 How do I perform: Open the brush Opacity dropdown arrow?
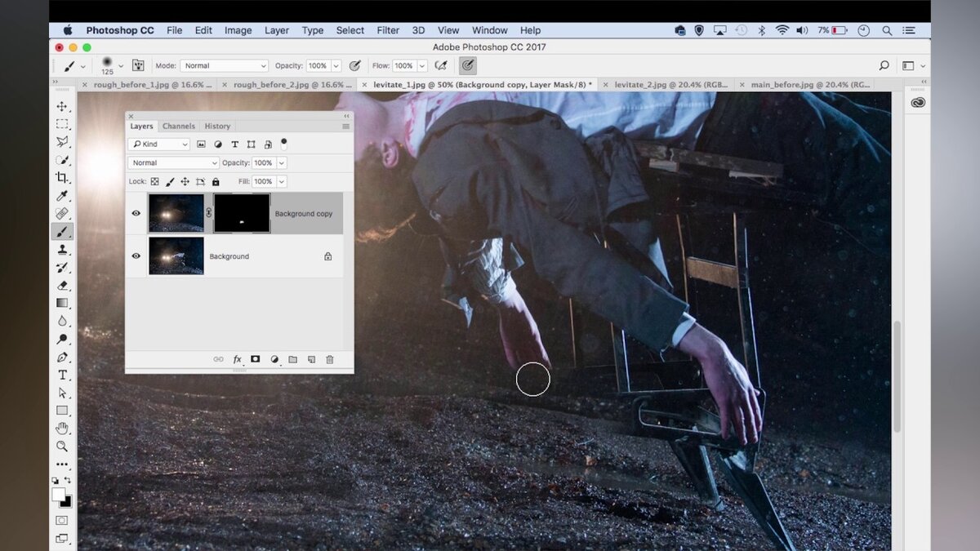tap(336, 66)
